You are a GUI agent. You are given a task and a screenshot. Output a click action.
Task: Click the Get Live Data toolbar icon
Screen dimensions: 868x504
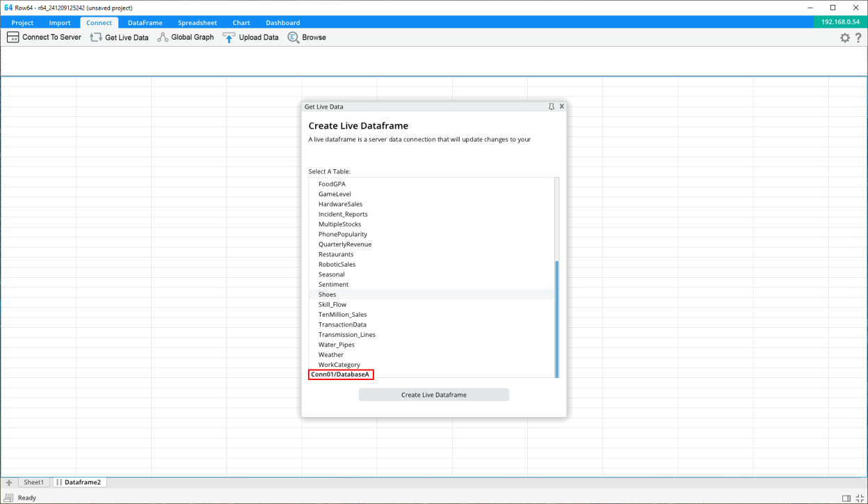pyautogui.click(x=96, y=38)
